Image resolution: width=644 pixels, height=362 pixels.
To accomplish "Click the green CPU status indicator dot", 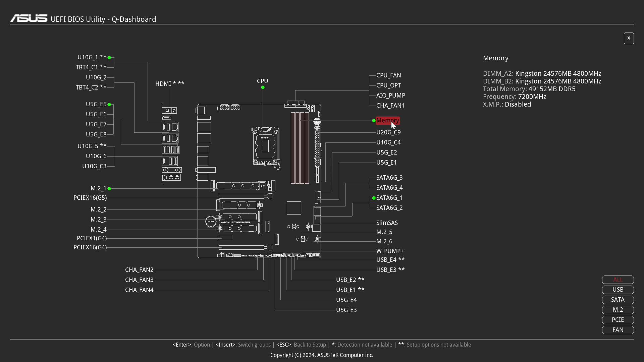I will click(x=263, y=87).
